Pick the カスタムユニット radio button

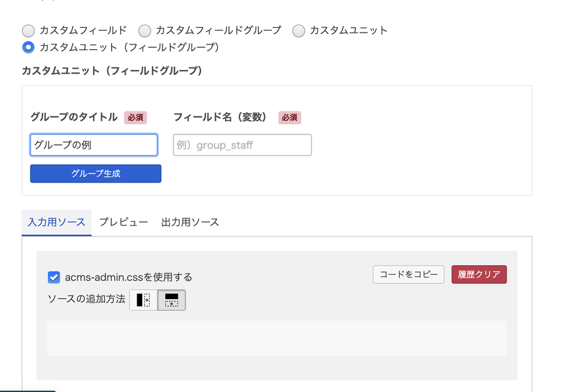pyautogui.click(x=298, y=31)
